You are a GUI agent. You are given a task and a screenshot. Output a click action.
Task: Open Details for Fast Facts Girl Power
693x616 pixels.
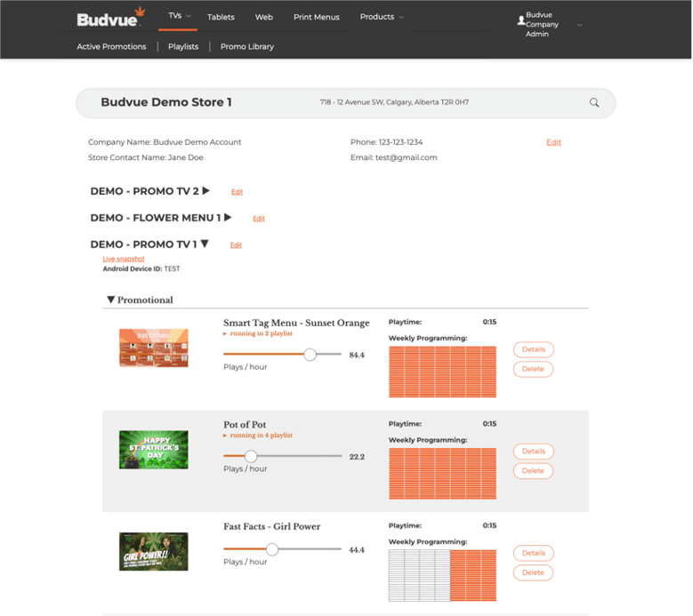click(x=534, y=553)
